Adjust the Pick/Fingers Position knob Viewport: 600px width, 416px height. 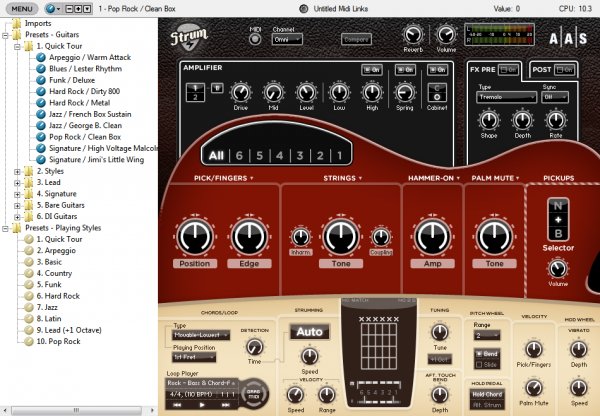point(194,237)
